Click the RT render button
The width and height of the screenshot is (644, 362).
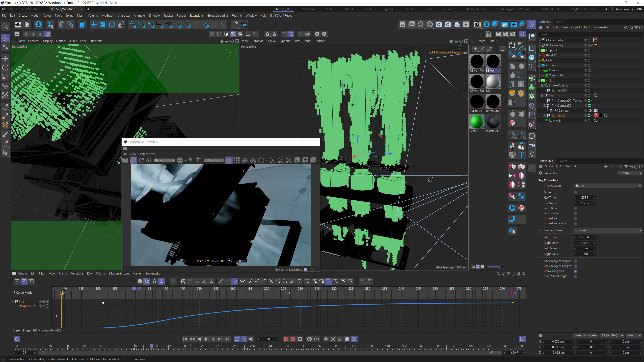coord(149,160)
